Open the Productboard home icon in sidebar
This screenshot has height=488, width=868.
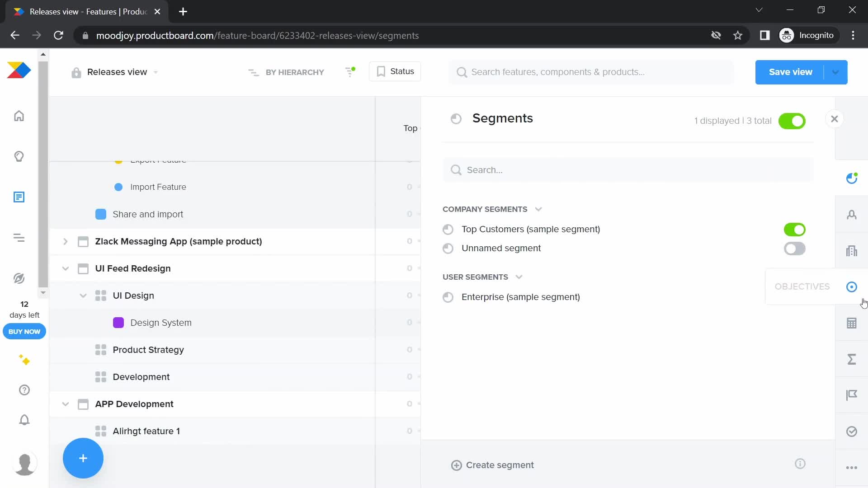click(x=19, y=116)
